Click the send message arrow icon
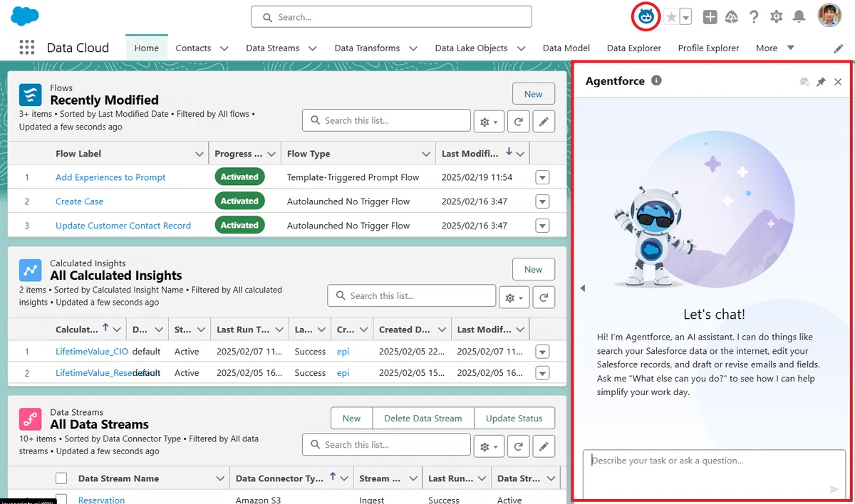The width and height of the screenshot is (855, 504). pos(834,489)
